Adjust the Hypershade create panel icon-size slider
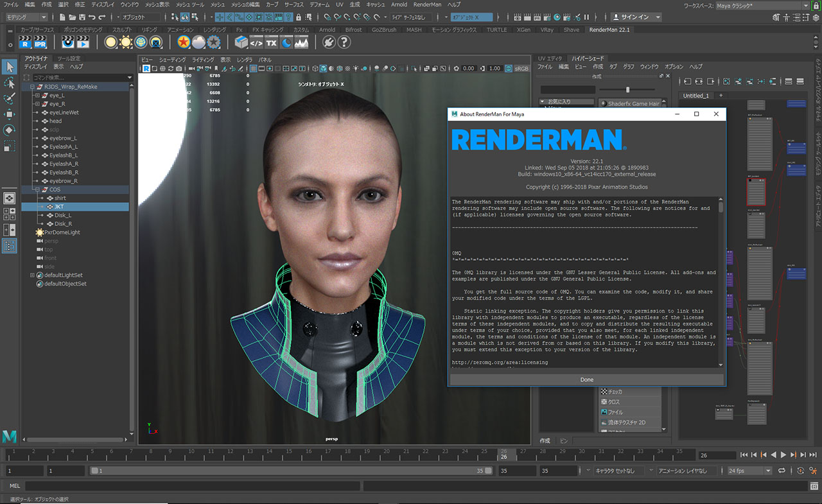 click(627, 90)
